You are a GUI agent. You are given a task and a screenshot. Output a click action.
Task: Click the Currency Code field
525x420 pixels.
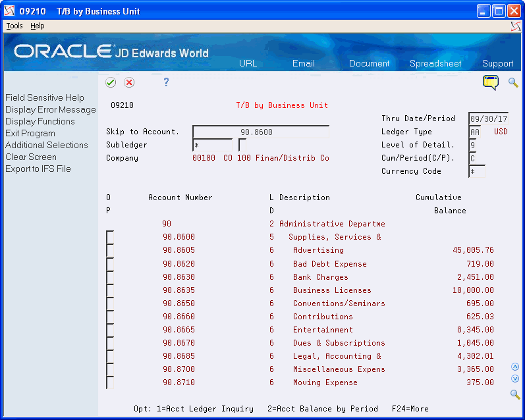[477, 172]
